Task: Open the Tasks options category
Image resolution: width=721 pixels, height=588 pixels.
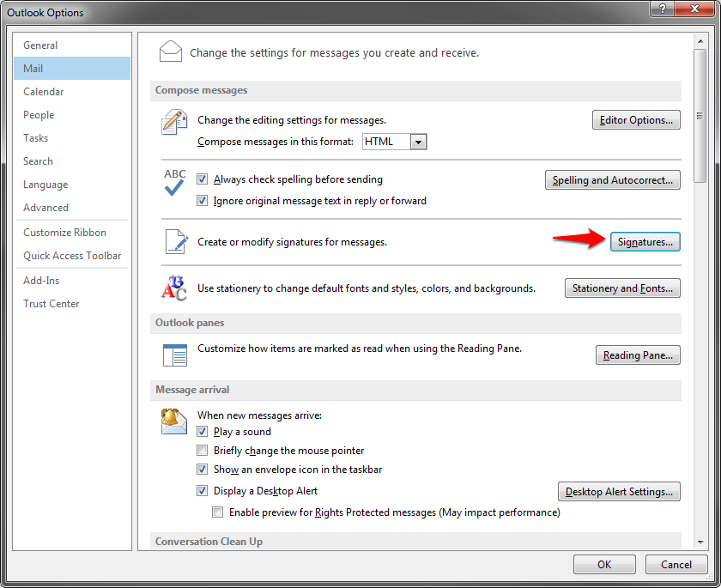Action: 72,138
